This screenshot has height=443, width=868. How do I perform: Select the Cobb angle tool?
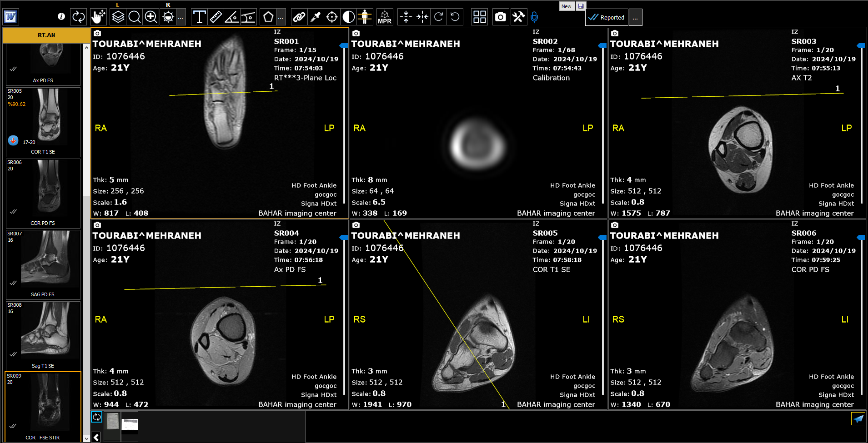click(248, 17)
